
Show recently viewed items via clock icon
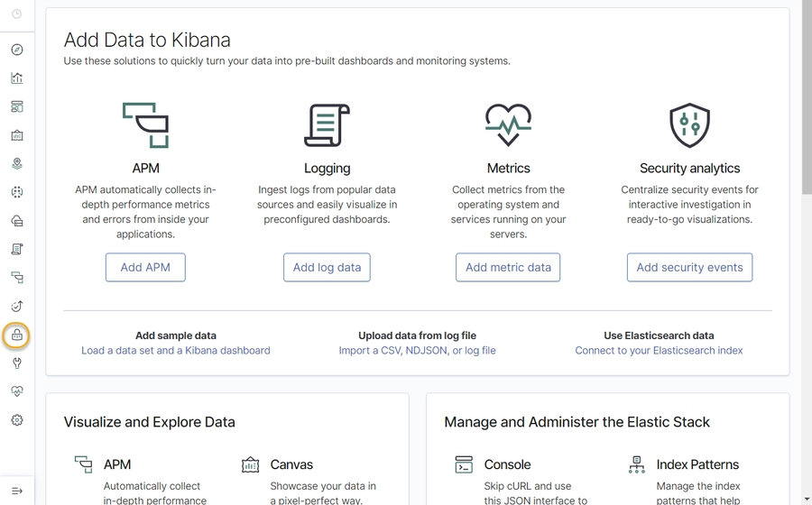17,14
